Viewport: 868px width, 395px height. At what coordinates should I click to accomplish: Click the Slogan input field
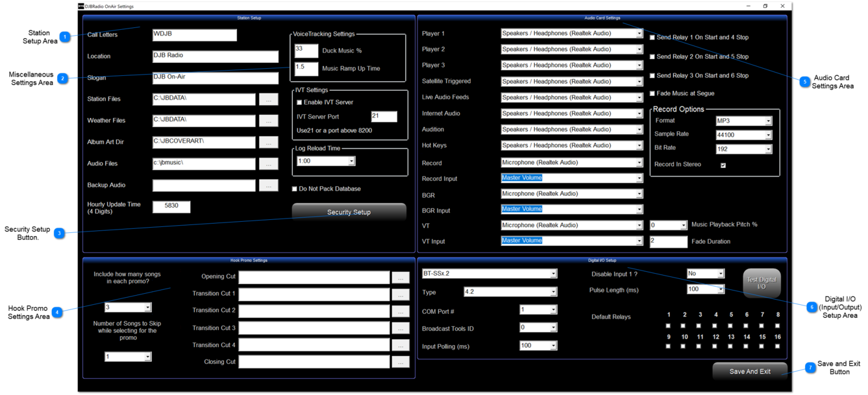[x=216, y=78]
